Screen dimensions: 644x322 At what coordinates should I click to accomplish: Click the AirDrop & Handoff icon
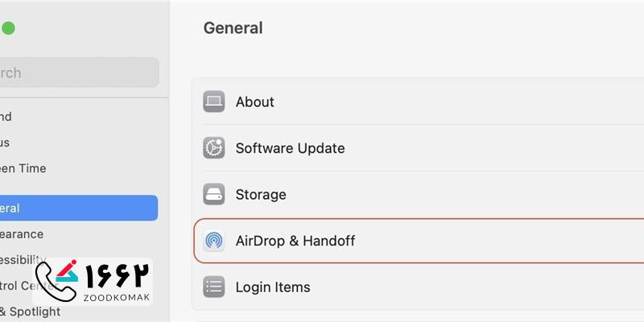[x=214, y=241]
